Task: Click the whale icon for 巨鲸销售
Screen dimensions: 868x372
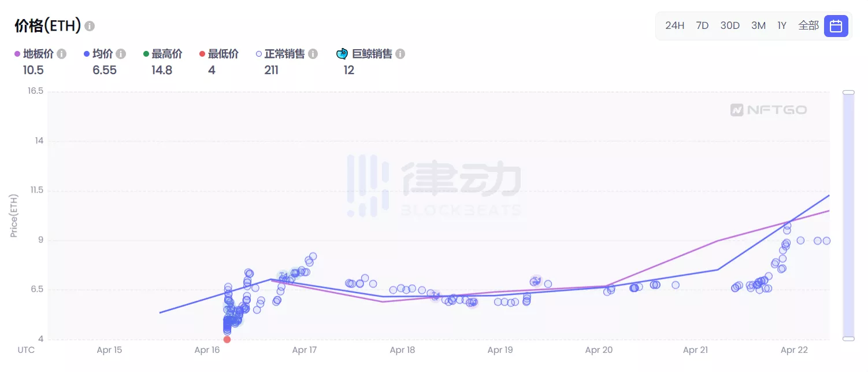Action: pyautogui.click(x=342, y=54)
